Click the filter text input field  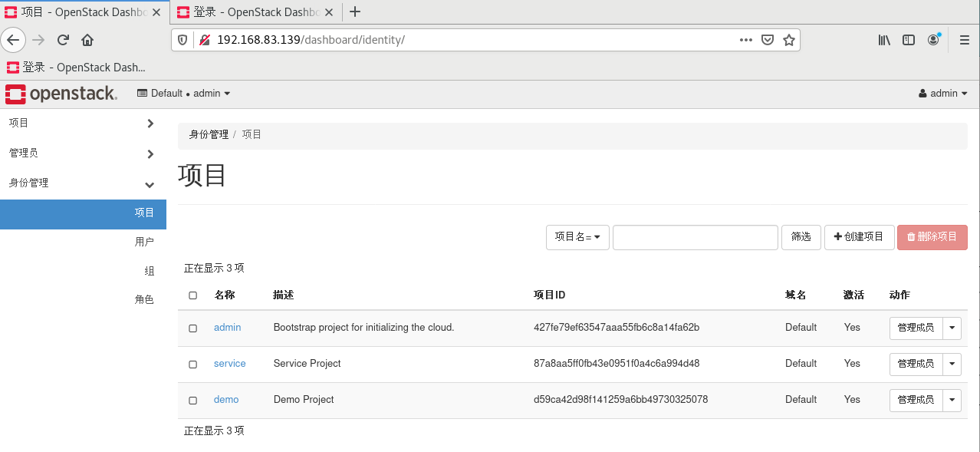(x=696, y=237)
